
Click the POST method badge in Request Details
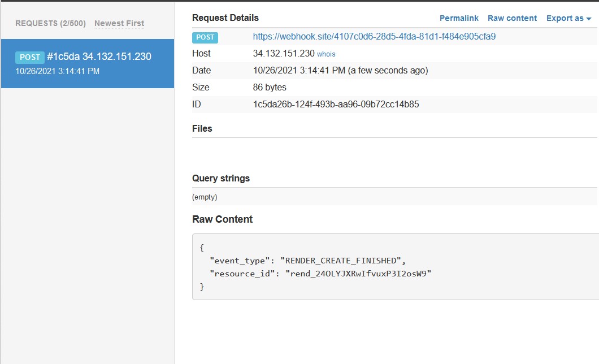205,37
